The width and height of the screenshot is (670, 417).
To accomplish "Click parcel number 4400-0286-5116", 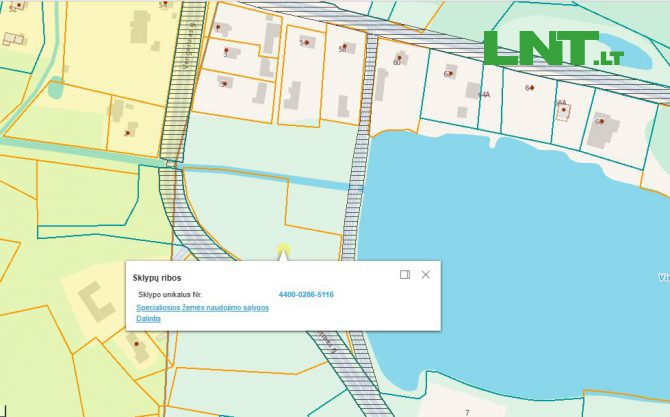I will (306, 295).
